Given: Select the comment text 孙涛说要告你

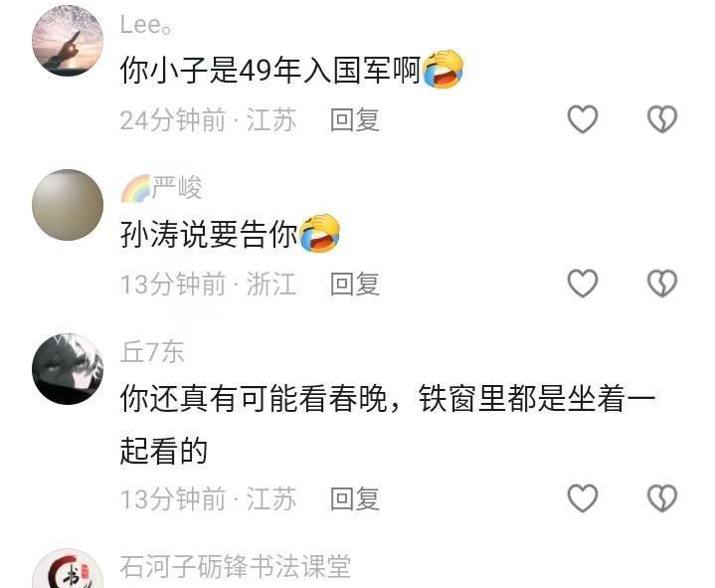Looking at the screenshot, I should coord(209,234).
